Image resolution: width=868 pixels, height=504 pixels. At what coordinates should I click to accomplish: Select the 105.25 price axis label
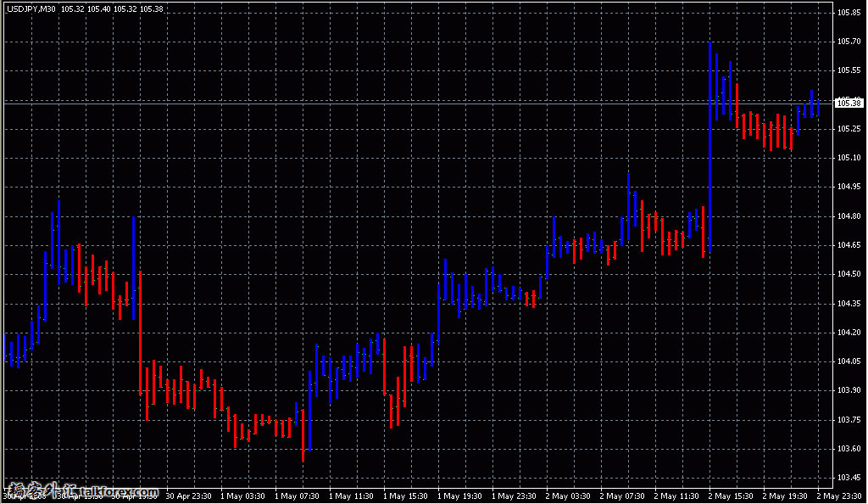[x=849, y=128]
